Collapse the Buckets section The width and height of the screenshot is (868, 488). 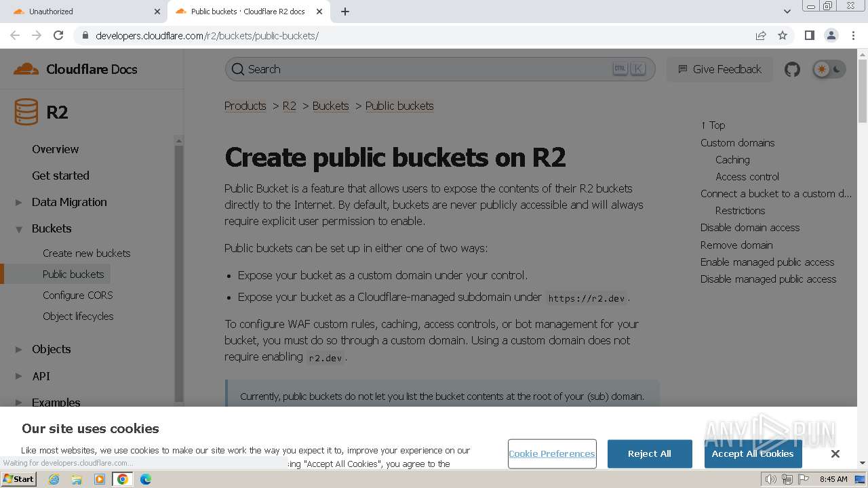tap(19, 229)
